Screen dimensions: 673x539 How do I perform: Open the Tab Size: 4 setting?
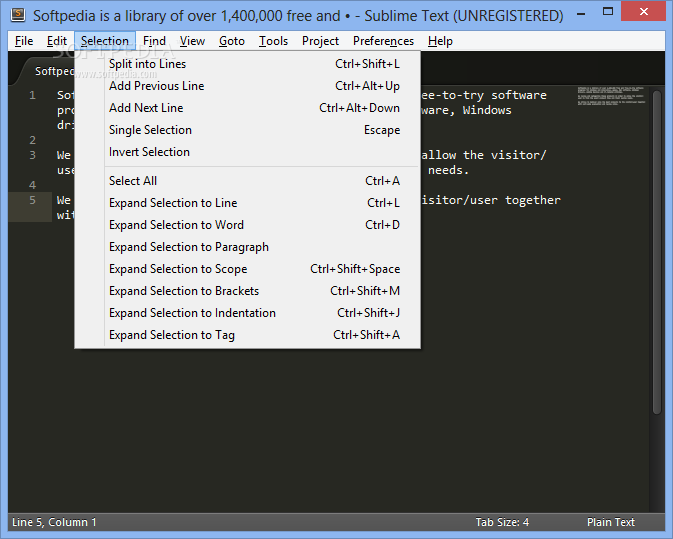click(x=502, y=522)
